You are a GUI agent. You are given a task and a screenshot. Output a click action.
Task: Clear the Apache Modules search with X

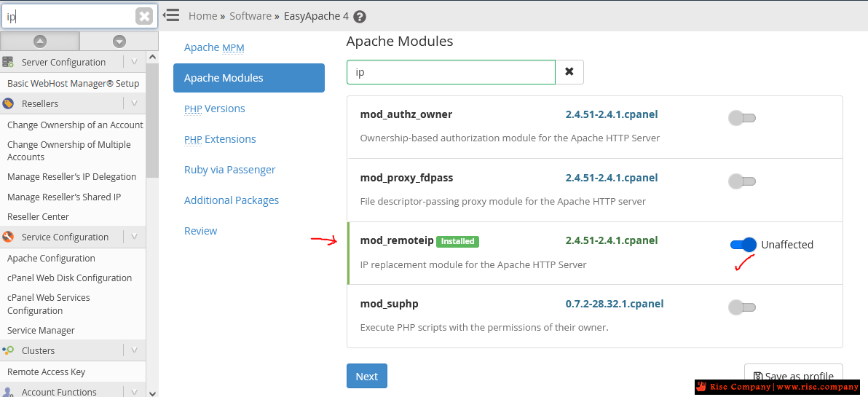pyautogui.click(x=569, y=72)
